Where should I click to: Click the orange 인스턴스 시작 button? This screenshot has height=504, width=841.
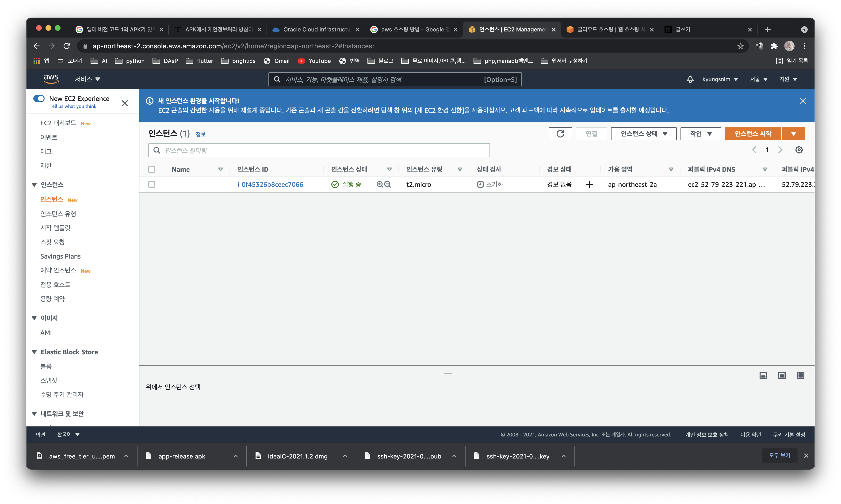tap(753, 134)
